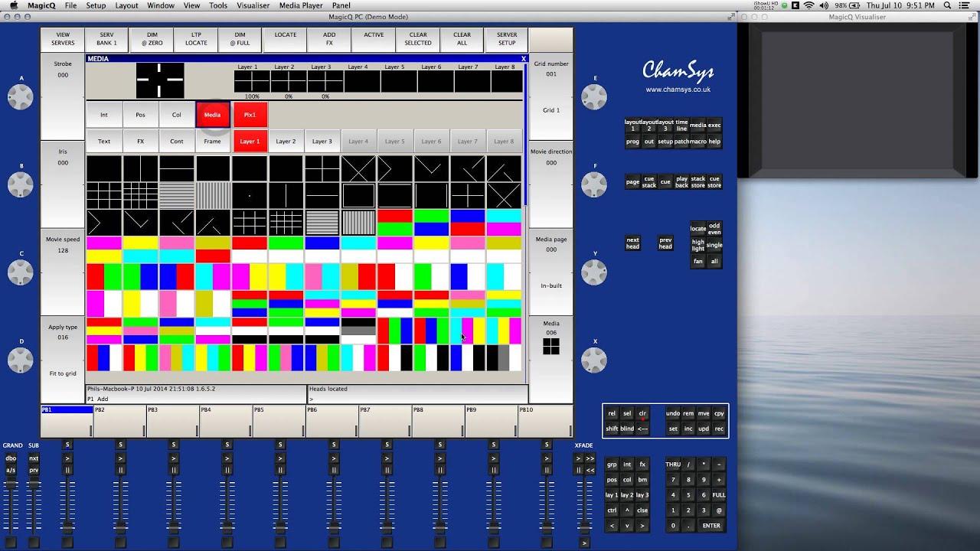Click the crosshair media preview thumbnail

point(160,80)
